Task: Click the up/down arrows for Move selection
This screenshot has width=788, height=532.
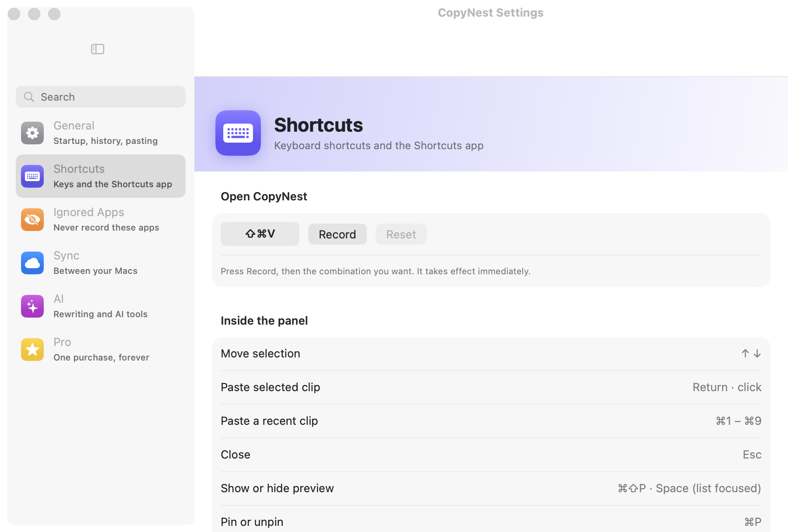Action: pos(751,353)
